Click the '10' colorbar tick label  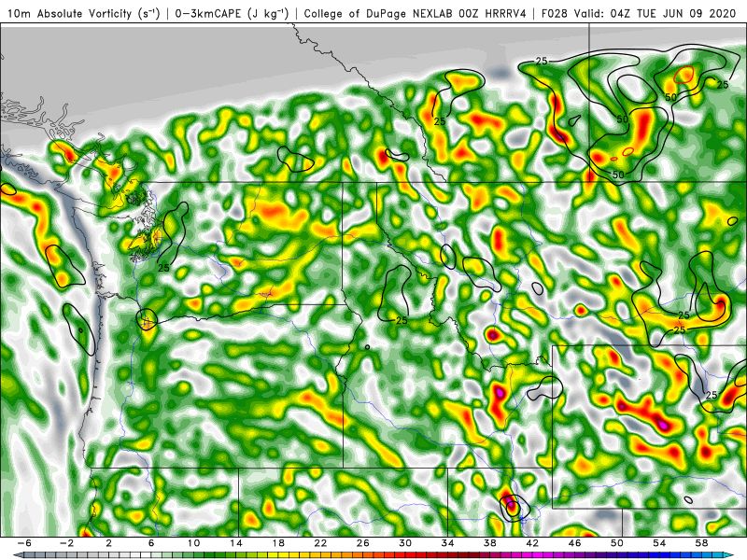click(193, 543)
